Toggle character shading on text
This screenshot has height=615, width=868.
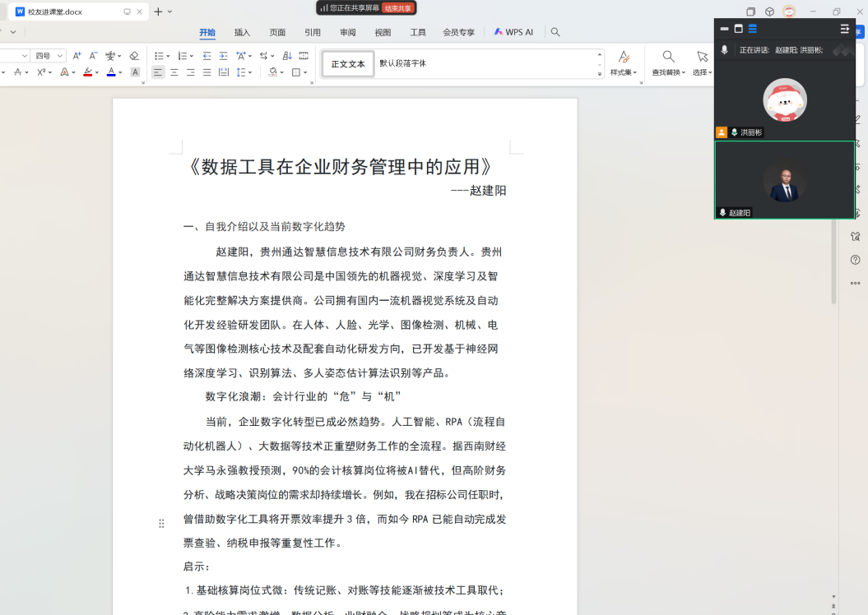click(135, 72)
